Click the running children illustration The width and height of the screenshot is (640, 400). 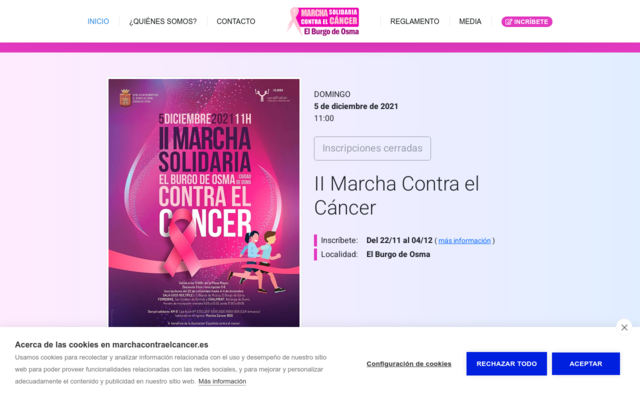click(261, 261)
